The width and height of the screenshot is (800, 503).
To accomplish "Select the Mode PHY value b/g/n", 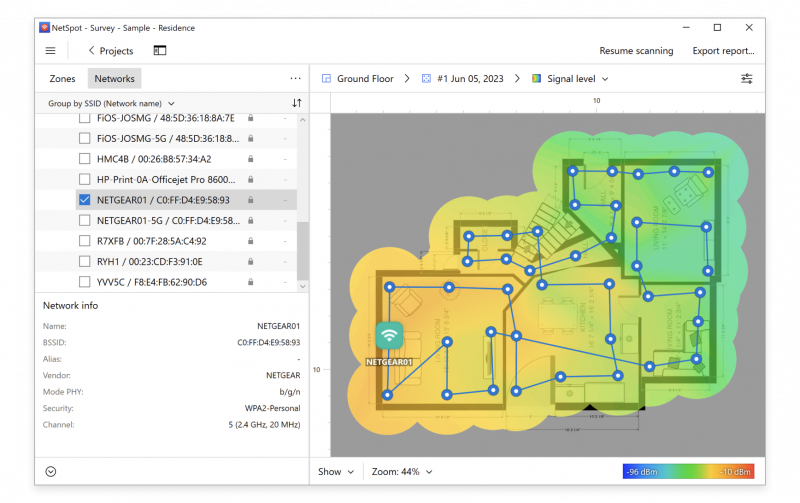I will [290, 392].
